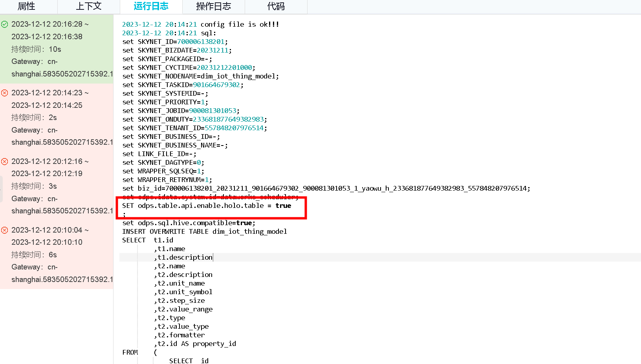
Task: Click the set WRAPPER_SQLSEQ=1 line
Action: [x=163, y=171]
